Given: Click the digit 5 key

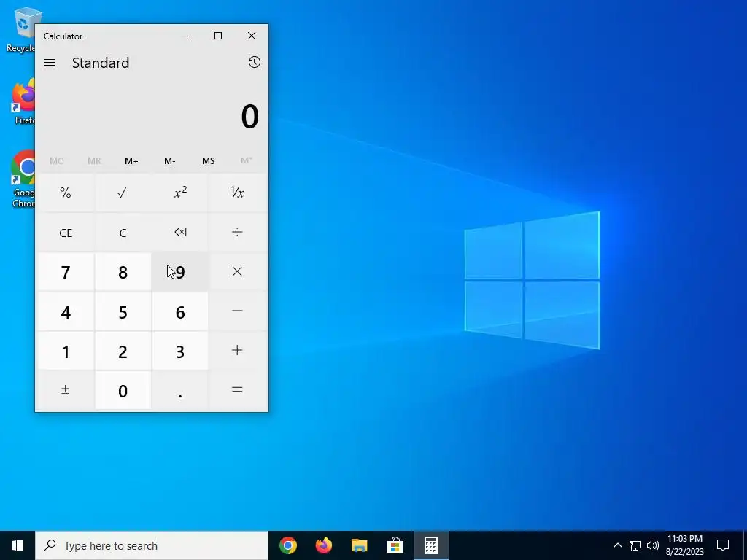Looking at the screenshot, I should [x=123, y=311].
